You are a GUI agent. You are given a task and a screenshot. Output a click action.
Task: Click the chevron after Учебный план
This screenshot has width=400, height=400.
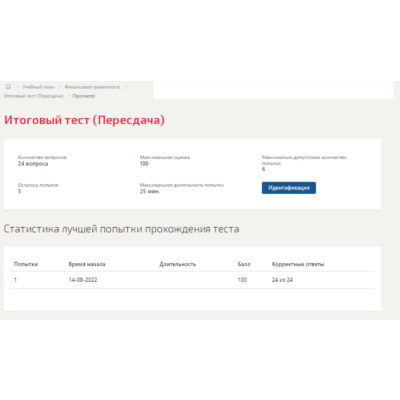pos(60,87)
